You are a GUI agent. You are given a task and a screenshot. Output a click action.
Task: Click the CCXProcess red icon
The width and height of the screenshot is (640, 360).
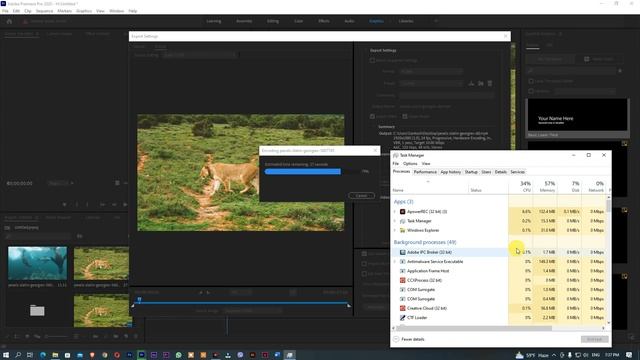[402, 280]
